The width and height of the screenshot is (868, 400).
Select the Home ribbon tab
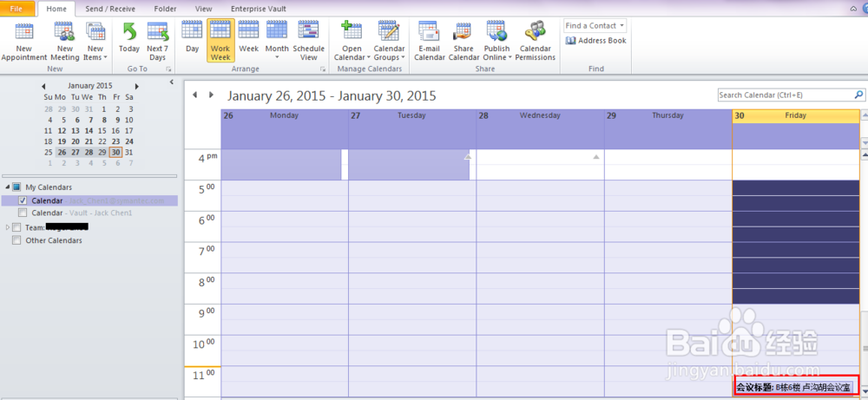(x=56, y=9)
